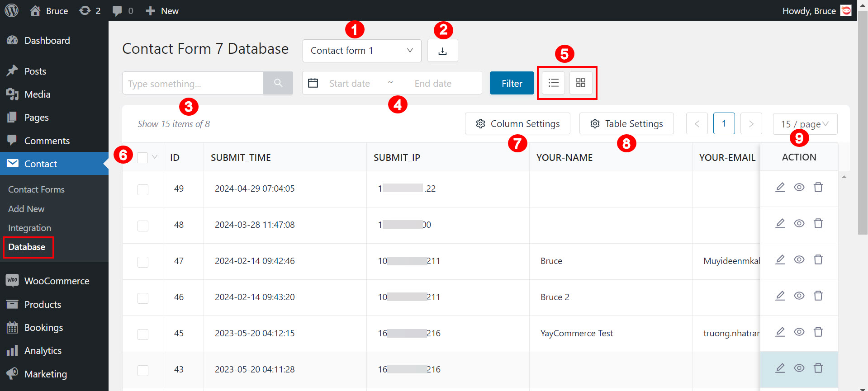The image size is (868, 391).
Task: Open WooCommerce in the admin sidebar
Action: [57, 281]
